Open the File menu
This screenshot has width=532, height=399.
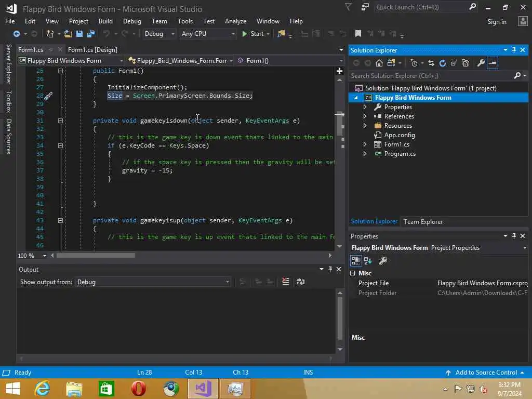pos(10,21)
